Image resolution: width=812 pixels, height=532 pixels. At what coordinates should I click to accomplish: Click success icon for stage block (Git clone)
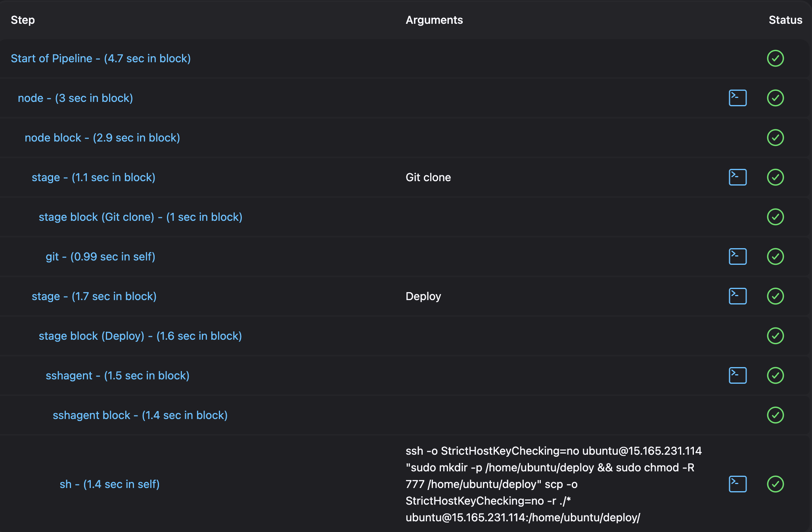(x=775, y=217)
